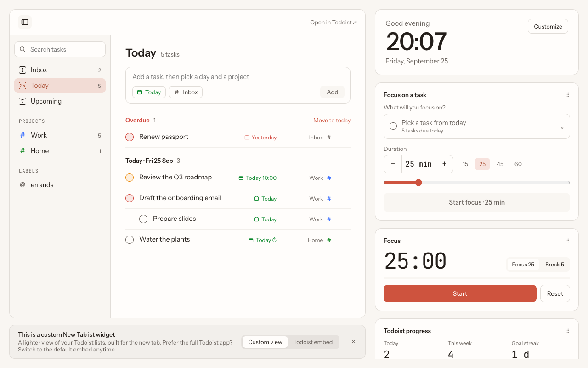Click Move to today link
The height and width of the screenshot is (368, 588).
coord(332,121)
